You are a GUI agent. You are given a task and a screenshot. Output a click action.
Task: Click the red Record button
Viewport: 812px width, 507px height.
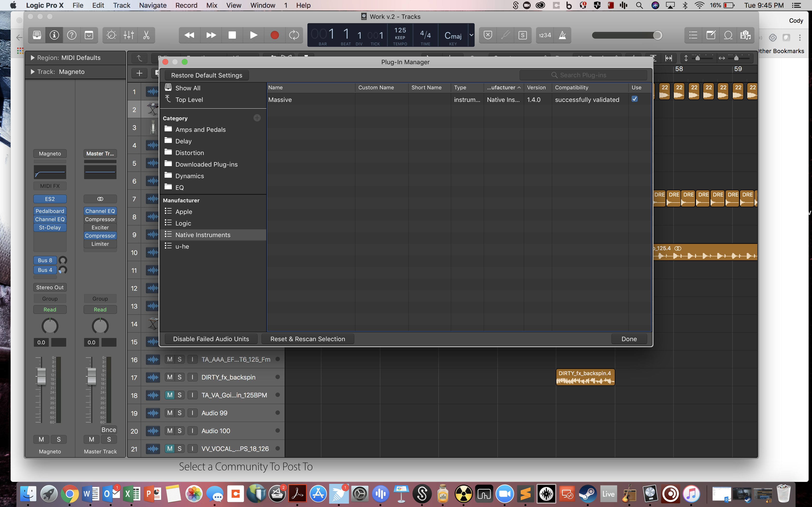pos(275,35)
